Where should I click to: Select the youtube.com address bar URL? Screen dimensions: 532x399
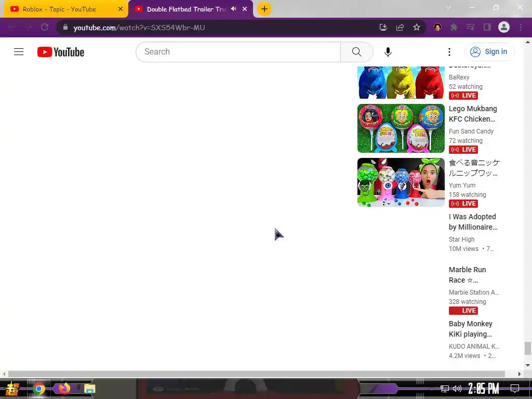(x=139, y=28)
